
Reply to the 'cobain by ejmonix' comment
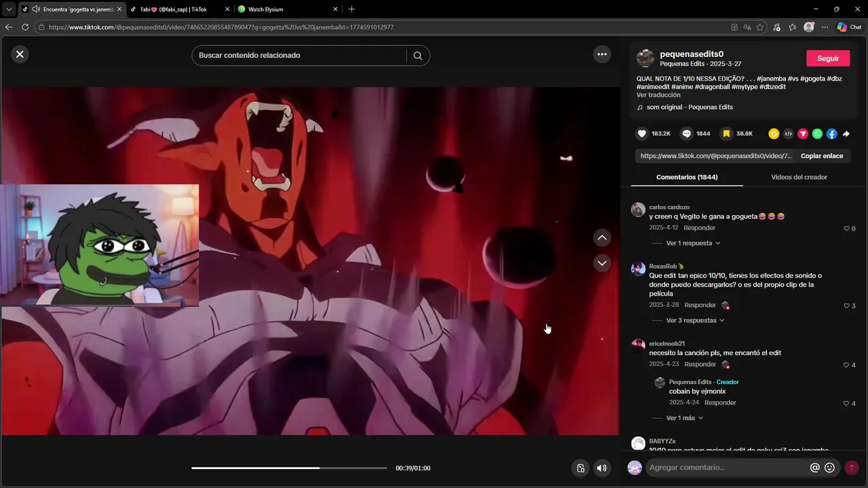click(720, 403)
